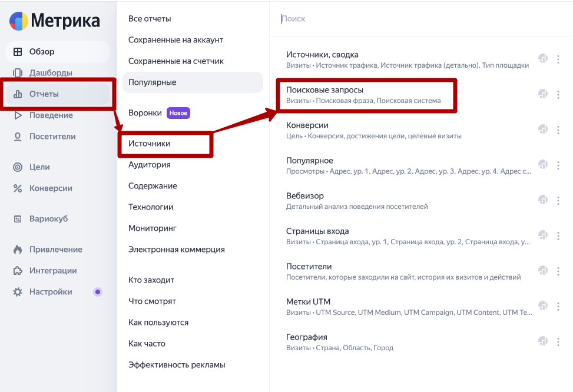Viewport: 573px width, 392px height.
Task: Select the Поведение play icon
Action: point(18,115)
